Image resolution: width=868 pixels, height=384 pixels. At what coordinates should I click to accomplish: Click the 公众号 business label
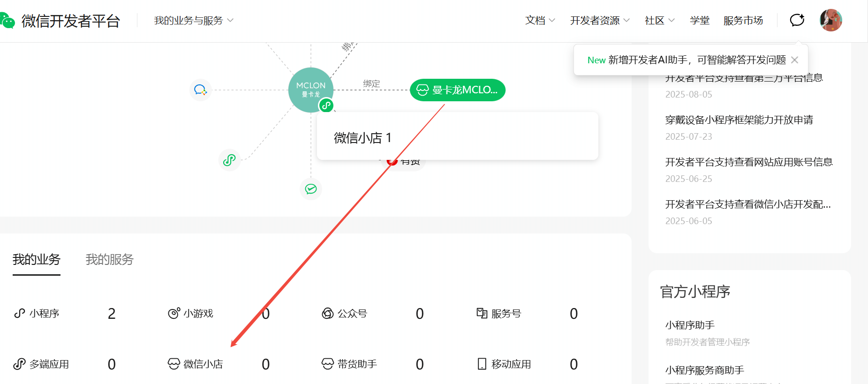[x=352, y=313]
